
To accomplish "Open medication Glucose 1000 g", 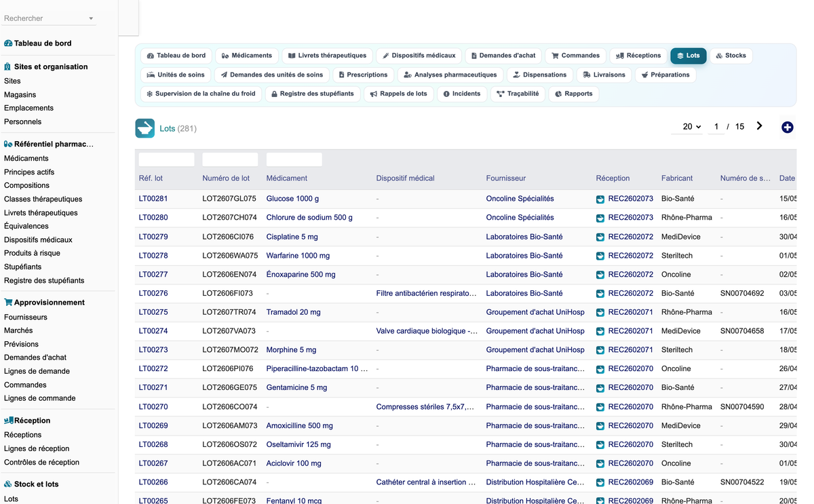I will [x=292, y=199].
